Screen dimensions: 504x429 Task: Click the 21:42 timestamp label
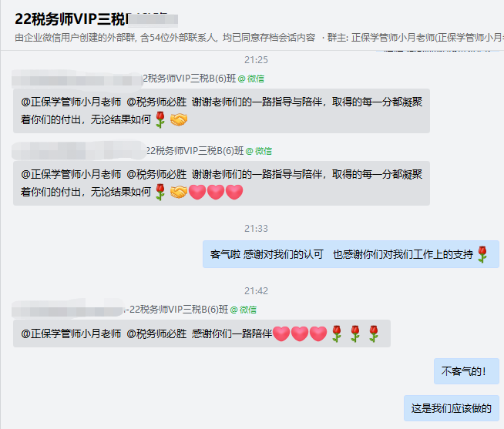pos(256,291)
